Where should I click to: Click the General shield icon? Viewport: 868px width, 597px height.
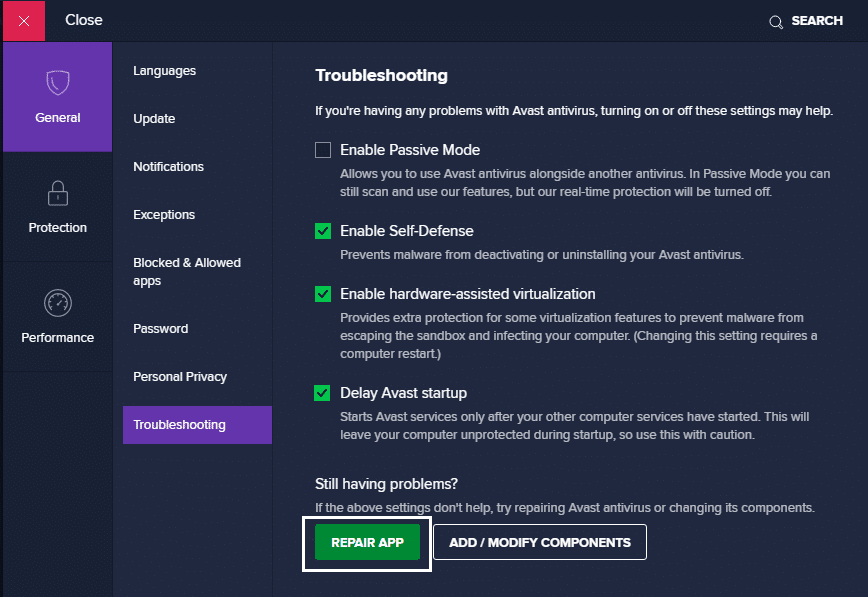[58, 83]
